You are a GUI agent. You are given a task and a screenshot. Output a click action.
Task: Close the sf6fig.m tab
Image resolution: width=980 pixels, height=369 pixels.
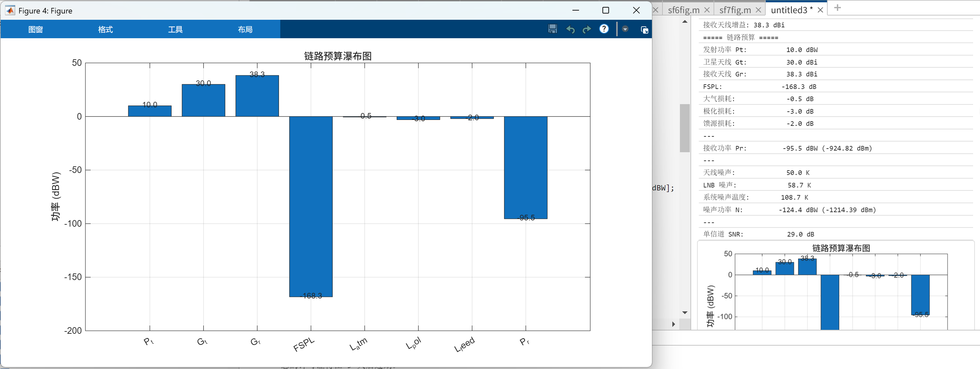pyautogui.click(x=707, y=10)
